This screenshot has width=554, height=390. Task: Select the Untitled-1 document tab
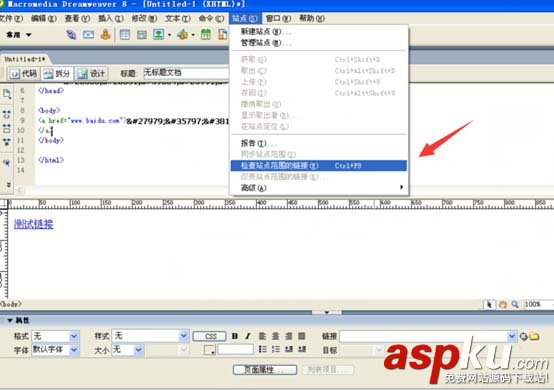click(24, 59)
